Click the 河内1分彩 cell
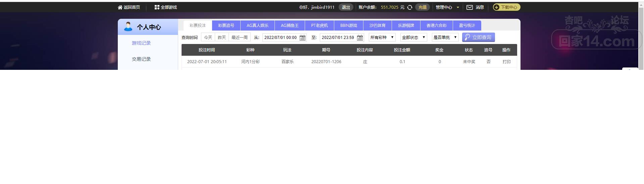The image size is (644, 184). pyautogui.click(x=250, y=62)
